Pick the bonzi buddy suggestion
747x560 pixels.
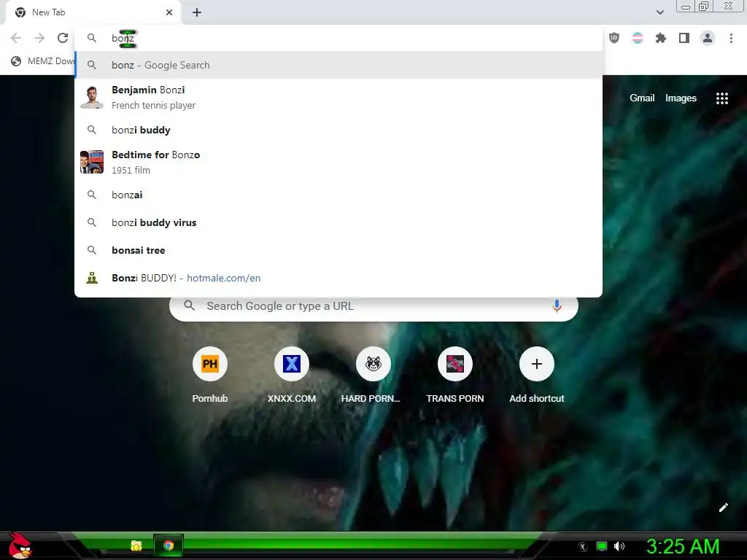pyautogui.click(x=338, y=130)
